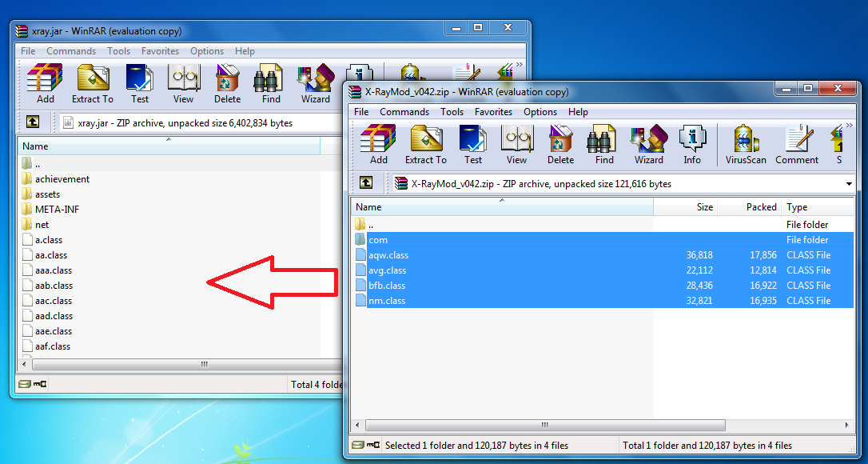Click Test icon in X-RayMod_v042.zip window
The height and width of the screenshot is (464, 868).
coord(472,144)
